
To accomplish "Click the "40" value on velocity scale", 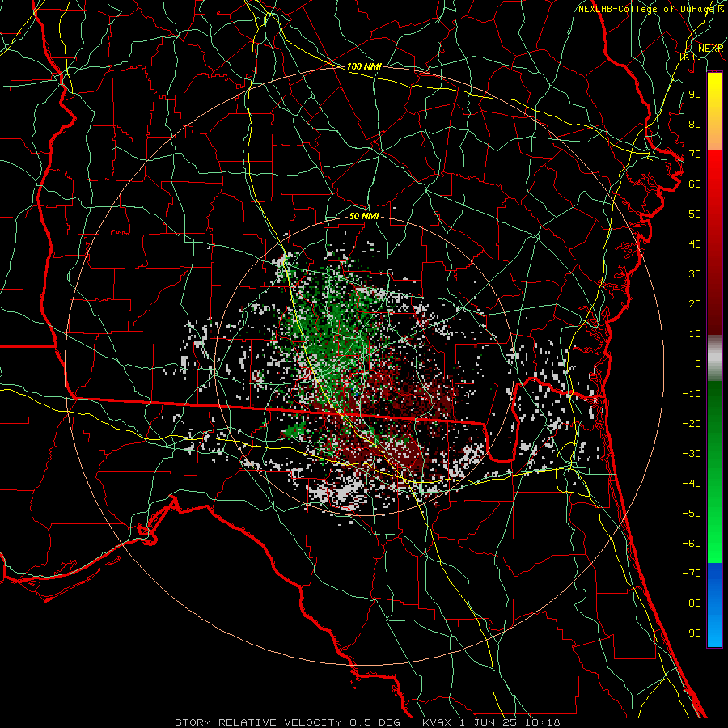I will click(x=695, y=244).
